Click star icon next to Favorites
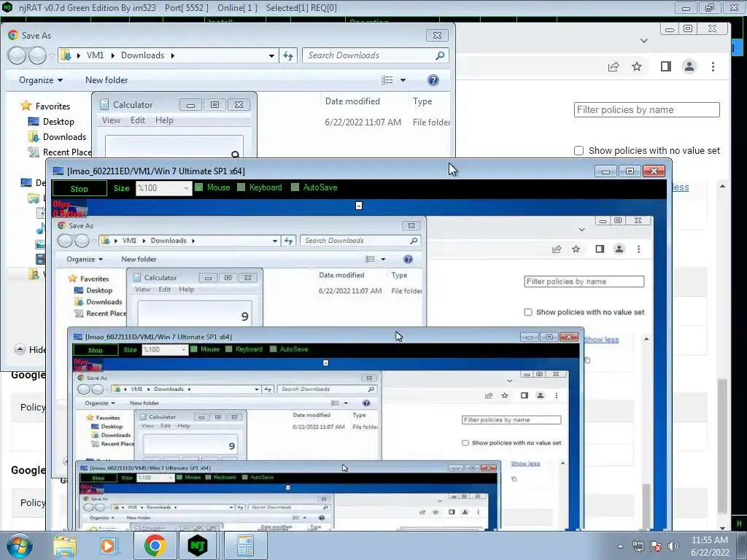747x560 pixels. (26, 106)
